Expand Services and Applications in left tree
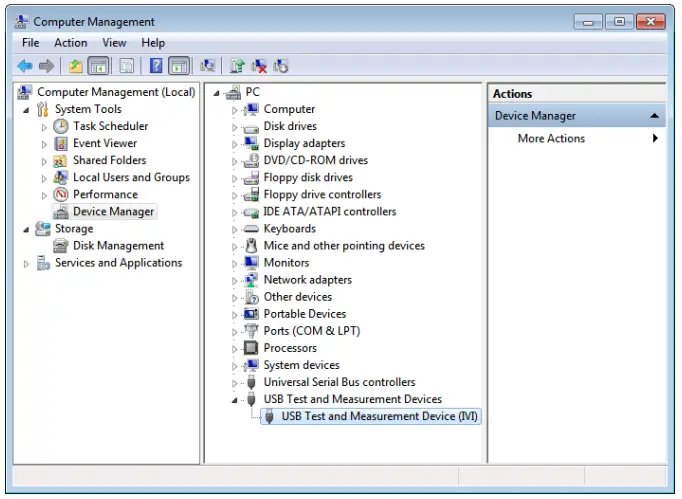The image size is (682, 499). (27, 264)
